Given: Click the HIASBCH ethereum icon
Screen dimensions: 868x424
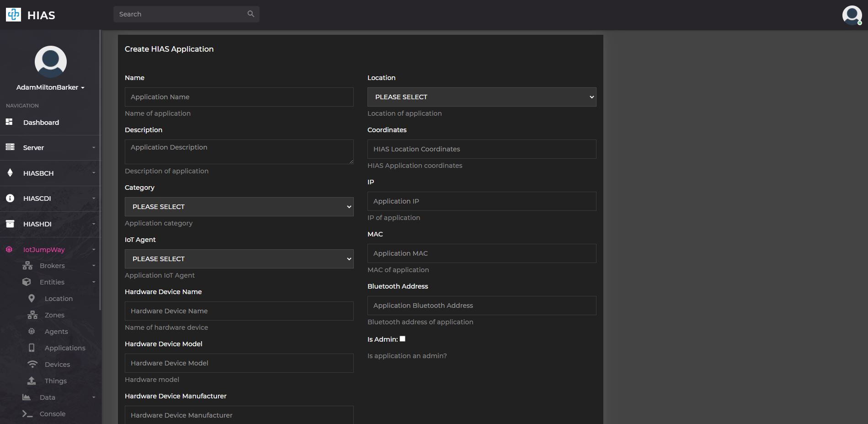Looking at the screenshot, I should click(10, 173).
